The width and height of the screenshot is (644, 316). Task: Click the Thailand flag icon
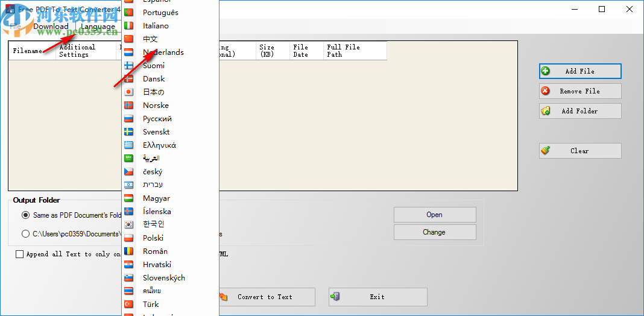tap(128, 291)
